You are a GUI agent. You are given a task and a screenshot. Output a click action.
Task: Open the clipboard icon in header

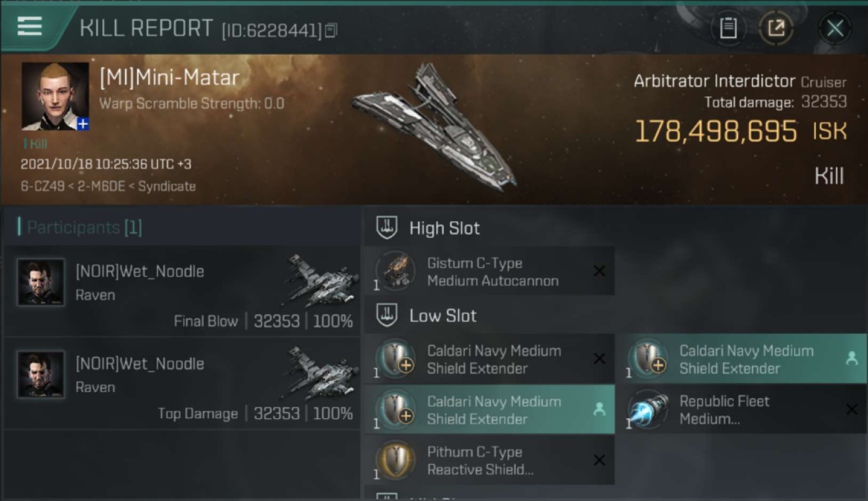[728, 28]
